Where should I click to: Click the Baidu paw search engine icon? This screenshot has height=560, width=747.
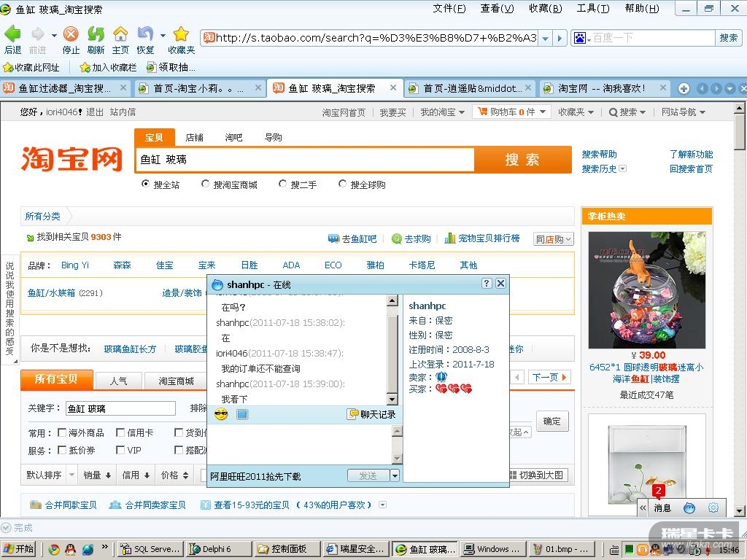click(580, 38)
